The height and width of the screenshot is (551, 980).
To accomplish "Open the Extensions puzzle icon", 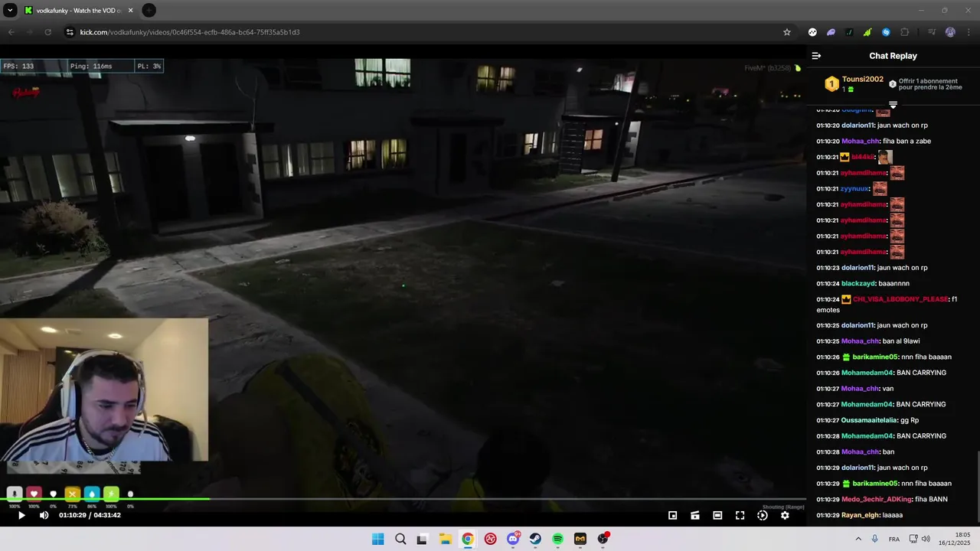I will point(904,32).
